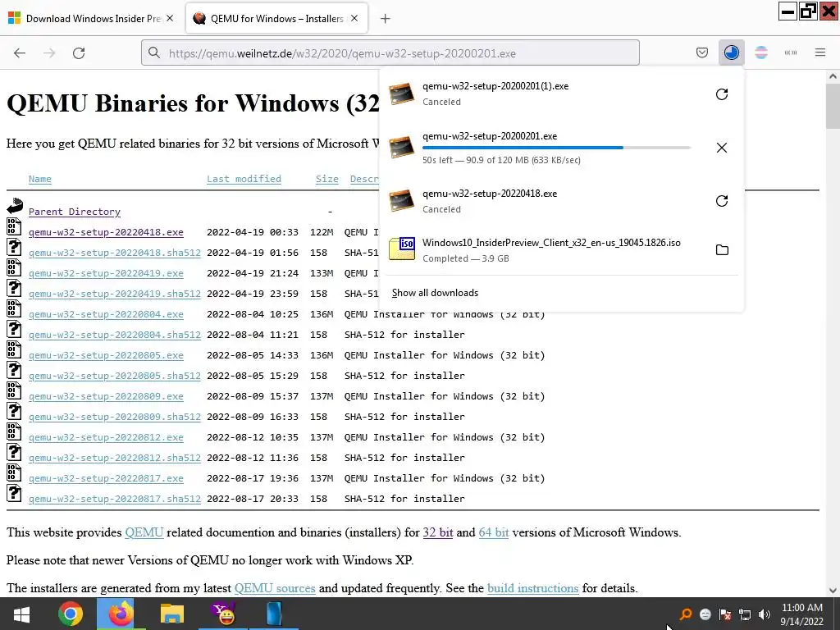
Task: Click the Parent Directory back-arrow icon
Action: click(x=15, y=205)
